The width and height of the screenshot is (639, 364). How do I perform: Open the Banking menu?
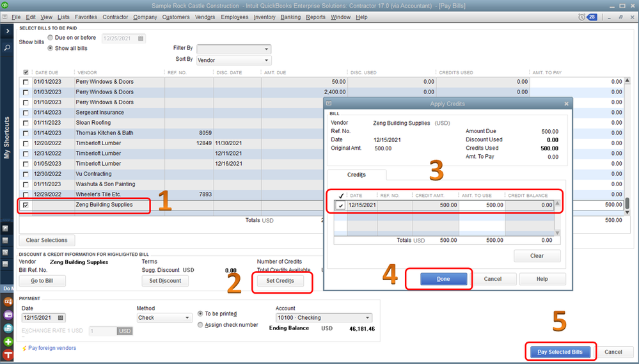point(290,17)
